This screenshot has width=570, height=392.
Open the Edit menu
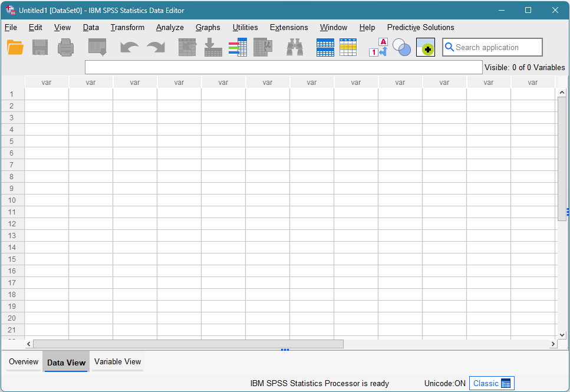(x=35, y=27)
